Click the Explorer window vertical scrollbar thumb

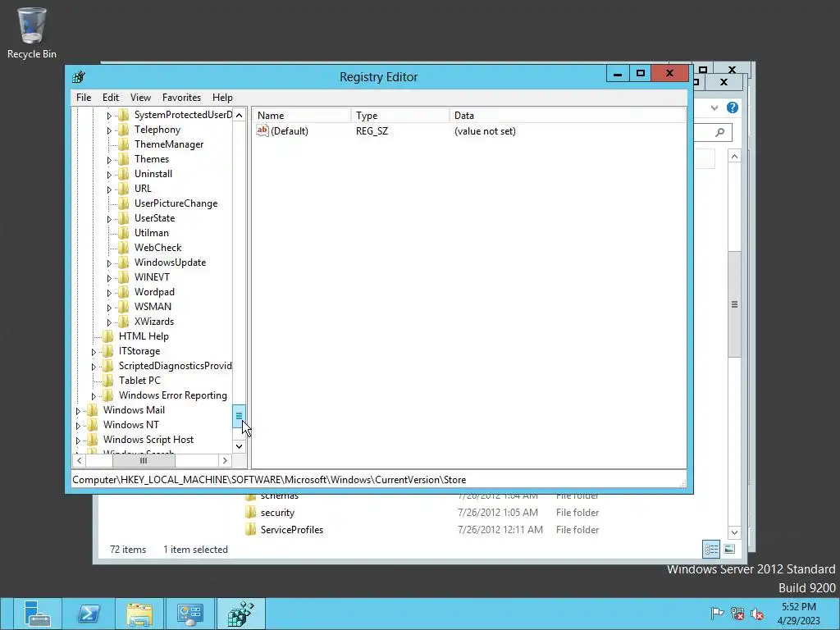pyautogui.click(x=734, y=304)
